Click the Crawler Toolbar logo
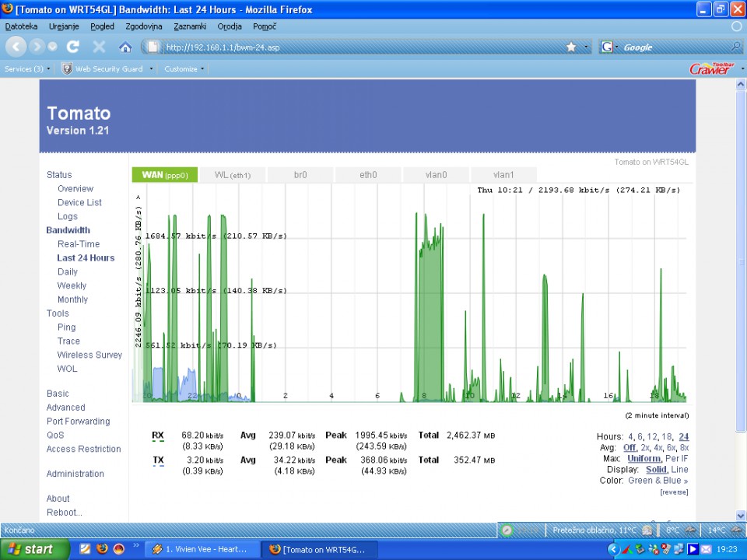The image size is (747, 560). coord(712,69)
